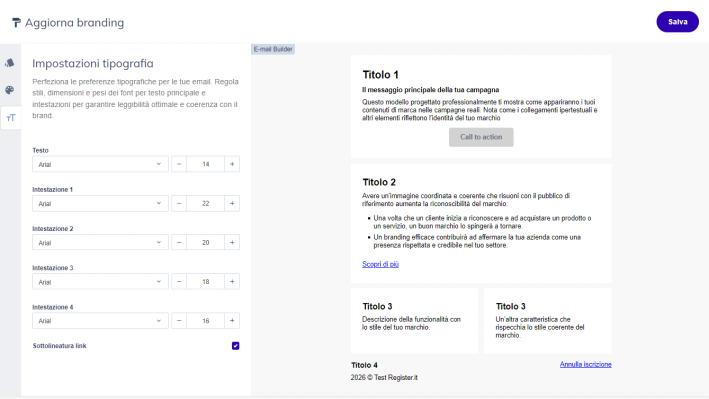The width and height of the screenshot is (709, 399).
Task: Decrease the Intestazione 1 font size
Action: pyautogui.click(x=179, y=204)
